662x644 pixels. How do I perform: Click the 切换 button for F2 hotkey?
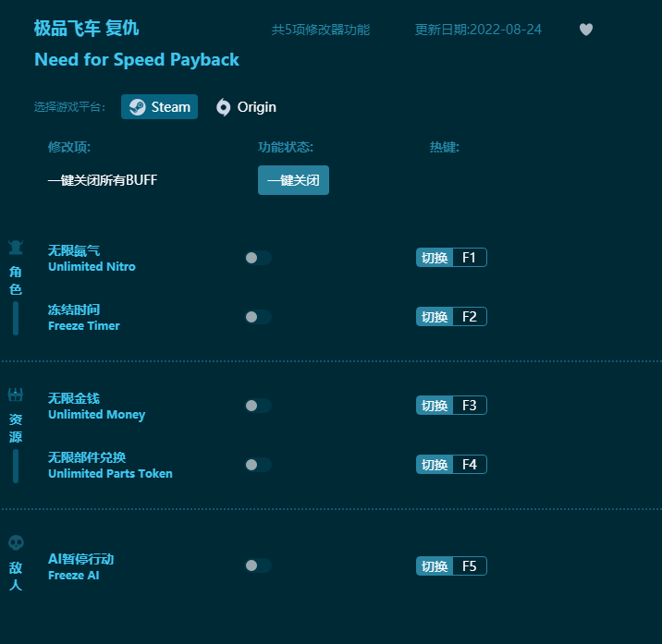click(435, 317)
